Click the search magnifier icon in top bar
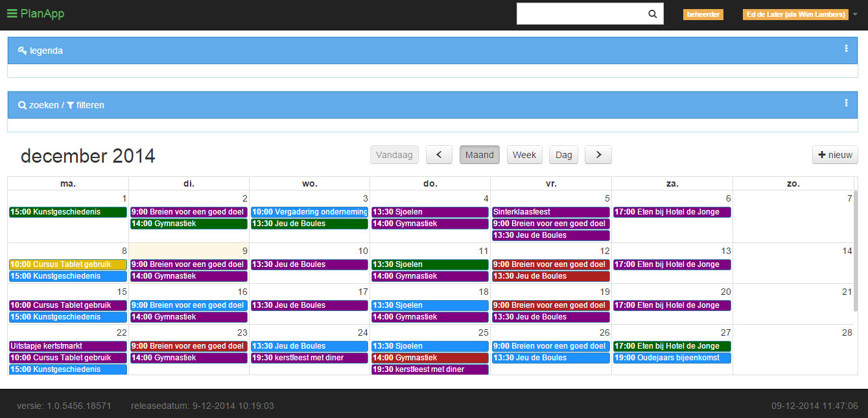 click(652, 14)
